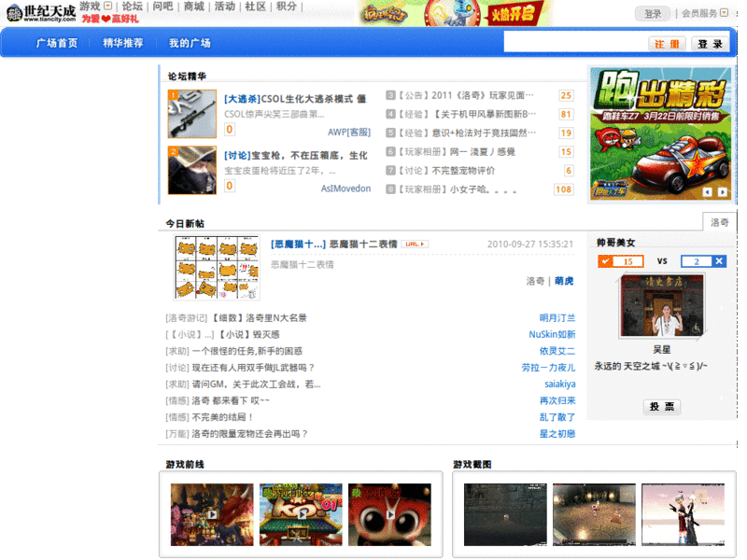Viewport: 747px width, 560px height.
Task: Open the sniper rifle post thumbnail
Action: pos(192,114)
